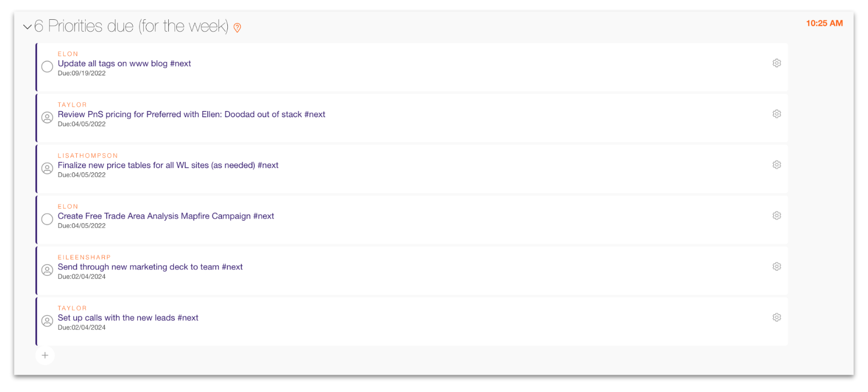Open Set up calls with new leads task
The width and height of the screenshot is (868, 392).
pyautogui.click(x=128, y=318)
